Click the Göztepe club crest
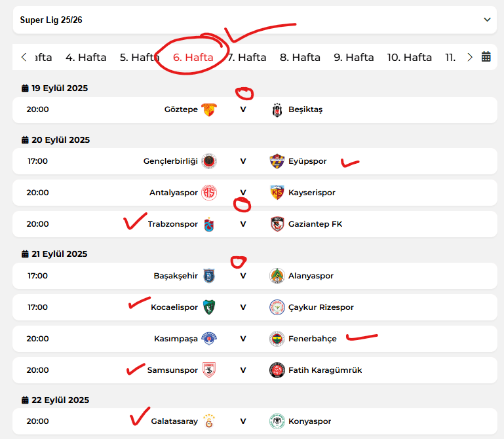The image size is (504, 439). click(209, 109)
